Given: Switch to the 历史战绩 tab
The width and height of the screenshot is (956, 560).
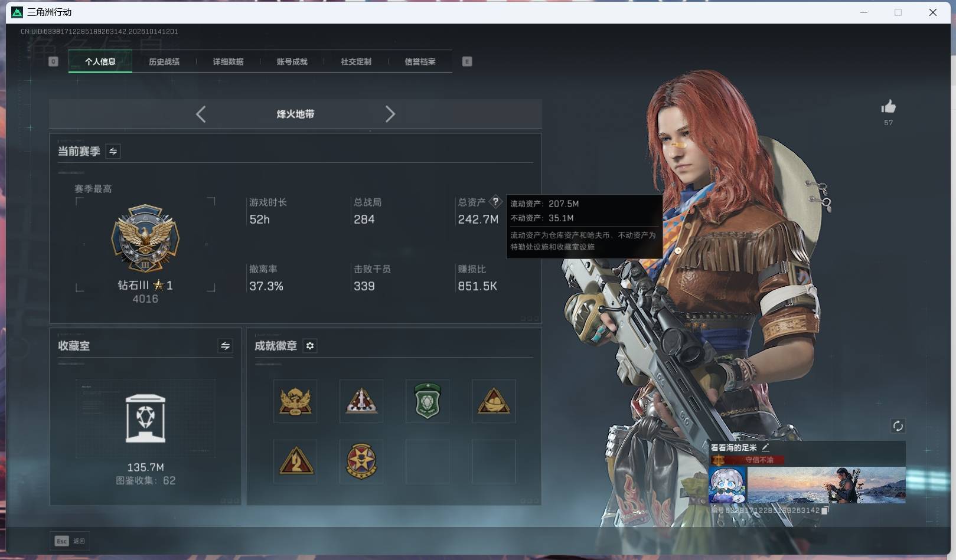Looking at the screenshot, I should click(164, 61).
